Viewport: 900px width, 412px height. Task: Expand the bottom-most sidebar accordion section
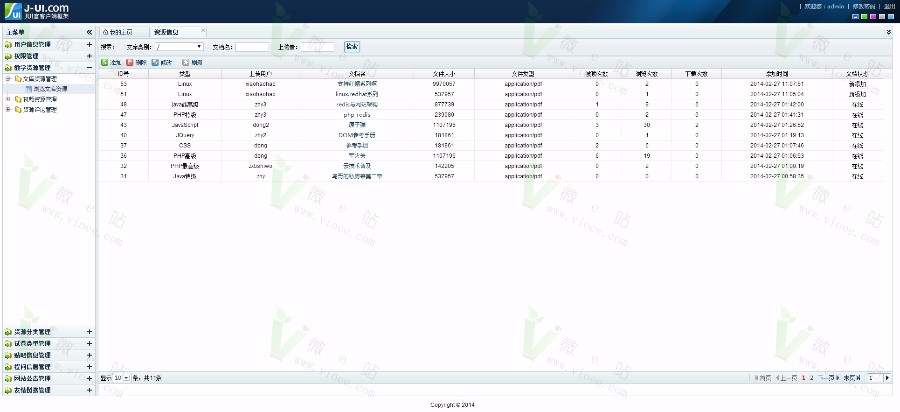tap(89, 390)
